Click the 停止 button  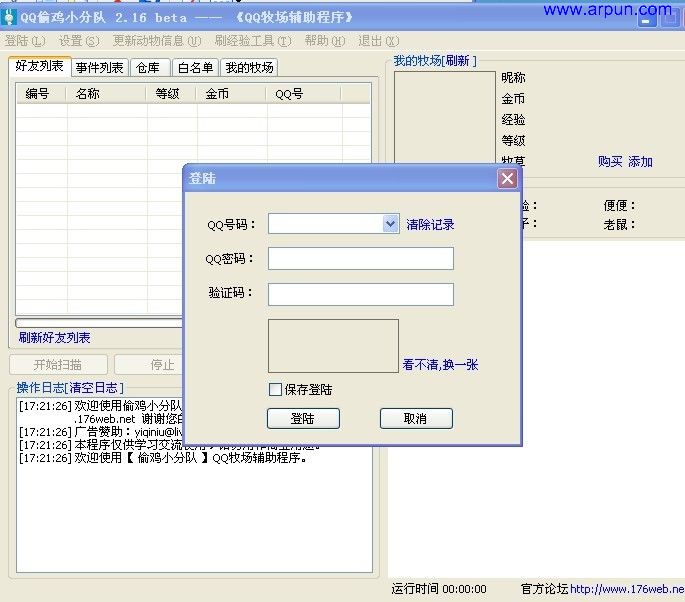pos(149,364)
